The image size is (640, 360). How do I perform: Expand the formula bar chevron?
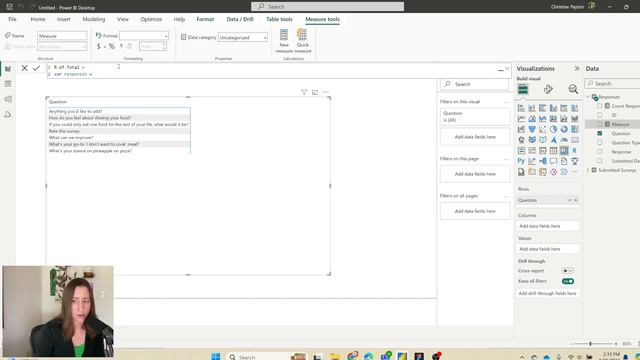click(x=507, y=69)
